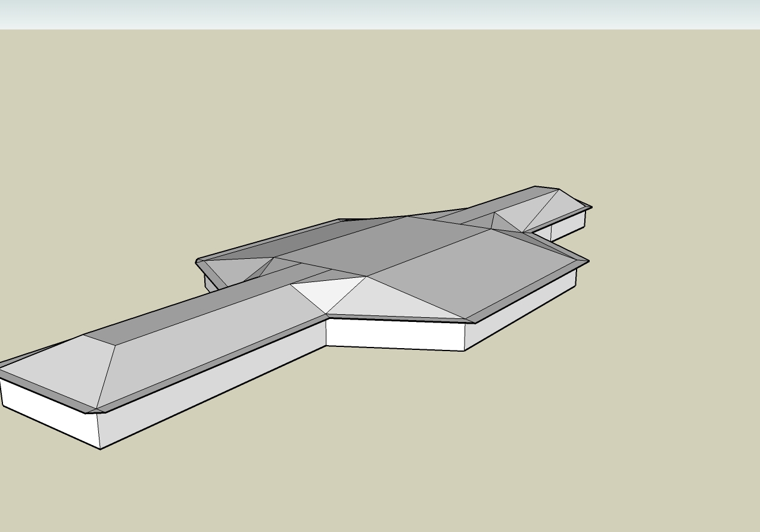Select the small triangular face on far wing roof

[x=505, y=224]
